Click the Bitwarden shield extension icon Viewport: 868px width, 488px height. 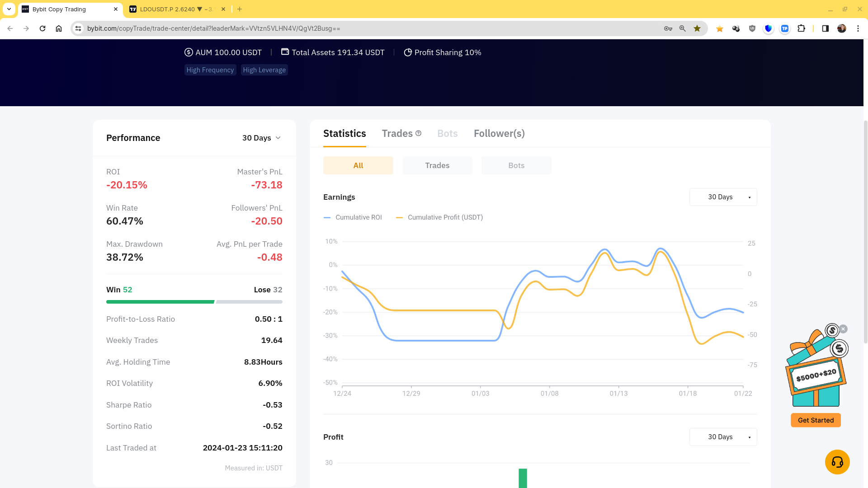pyautogui.click(x=768, y=28)
